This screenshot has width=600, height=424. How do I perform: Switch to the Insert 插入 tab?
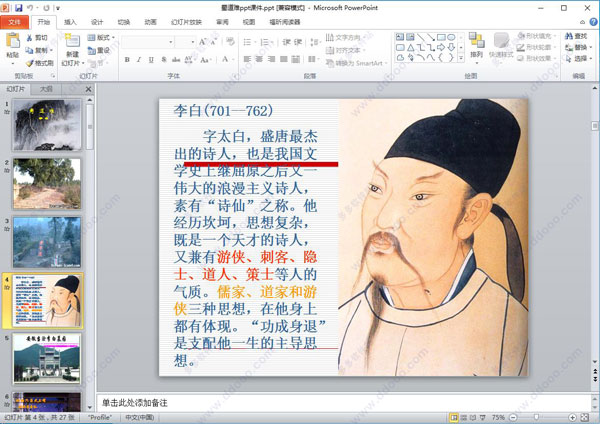pos(70,22)
